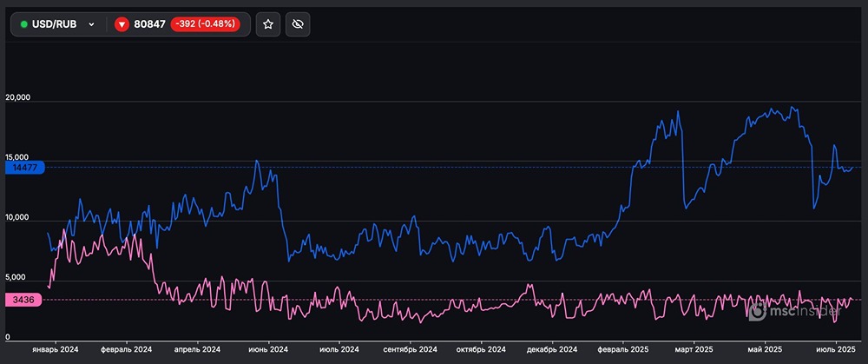
Task: Click the июнь 2024 date marker
Action: coord(267,348)
